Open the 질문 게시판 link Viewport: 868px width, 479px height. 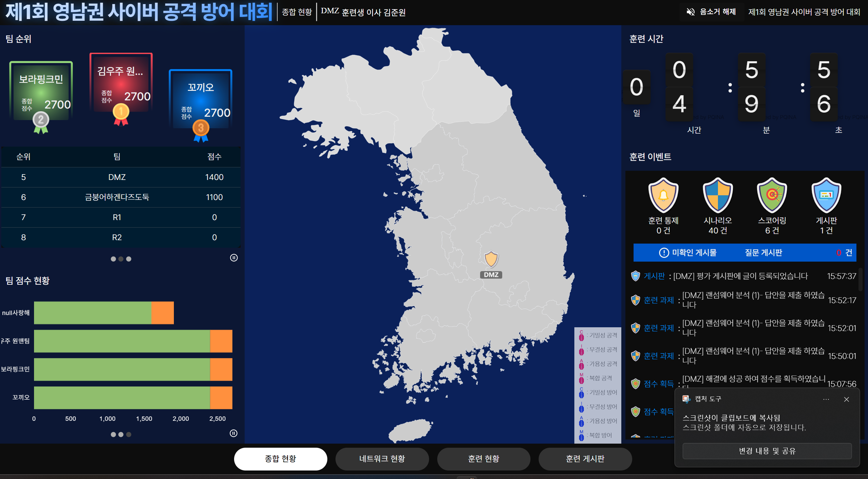tap(763, 253)
